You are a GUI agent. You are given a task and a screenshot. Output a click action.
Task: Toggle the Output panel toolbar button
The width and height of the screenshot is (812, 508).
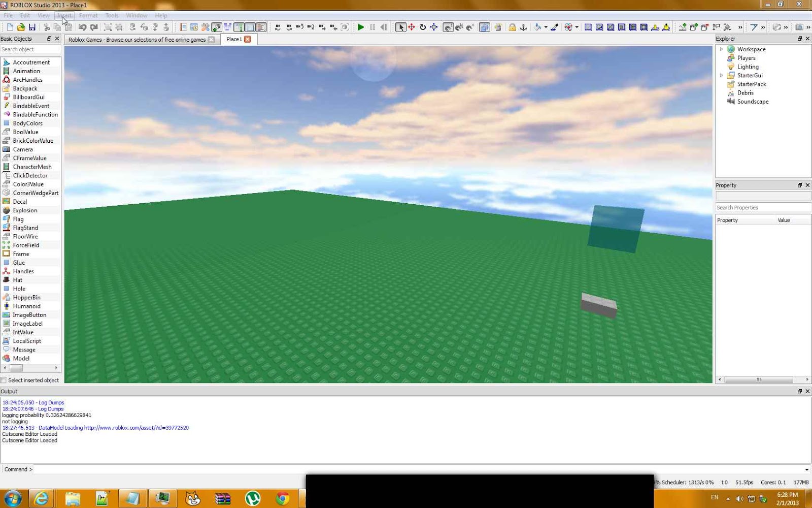click(261, 27)
